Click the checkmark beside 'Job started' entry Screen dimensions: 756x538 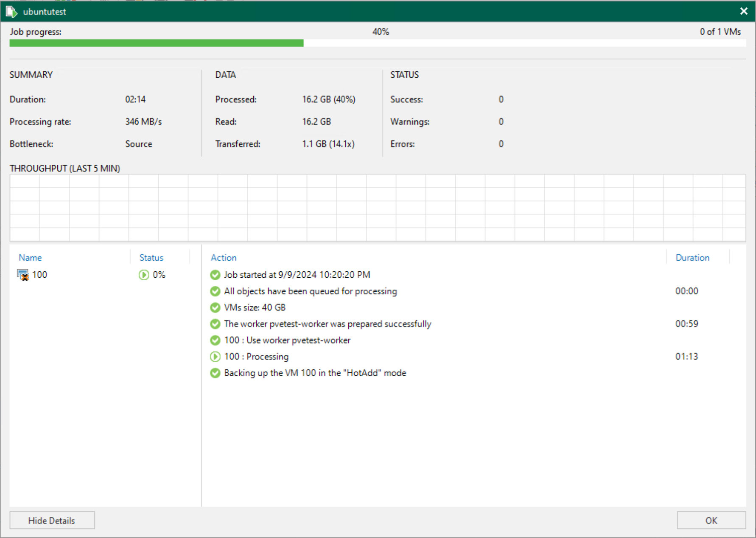click(215, 275)
